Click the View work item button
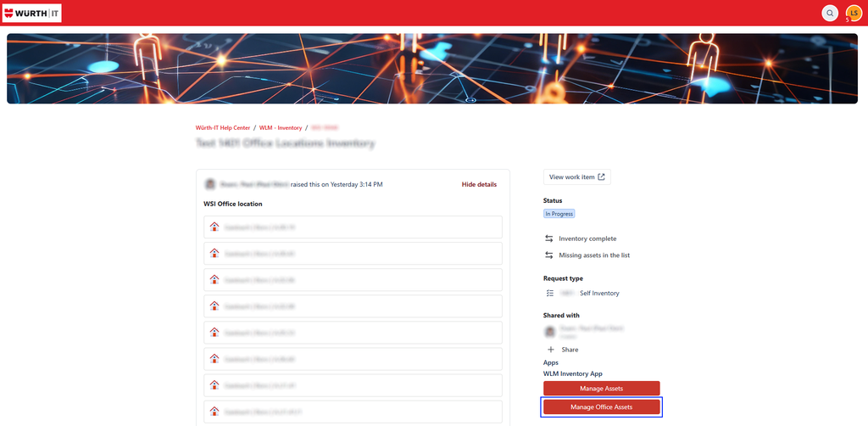This screenshot has width=868, height=426. pos(576,177)
